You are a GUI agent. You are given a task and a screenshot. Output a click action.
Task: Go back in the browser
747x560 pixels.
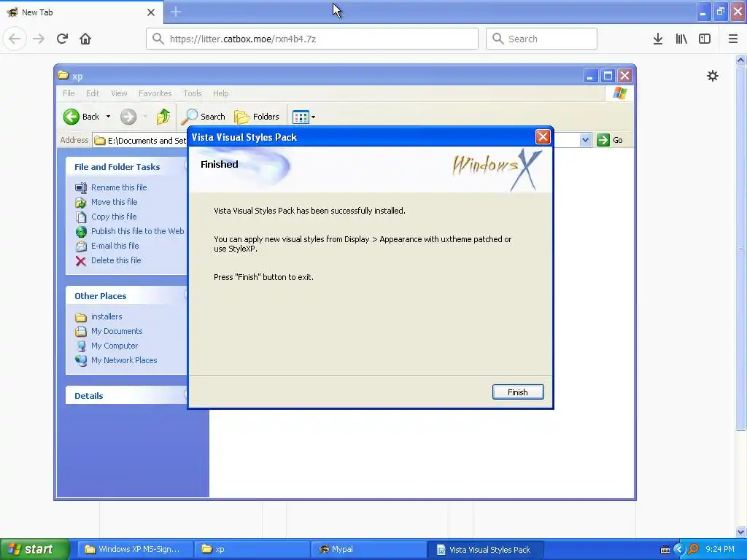[x=15, y=39]
